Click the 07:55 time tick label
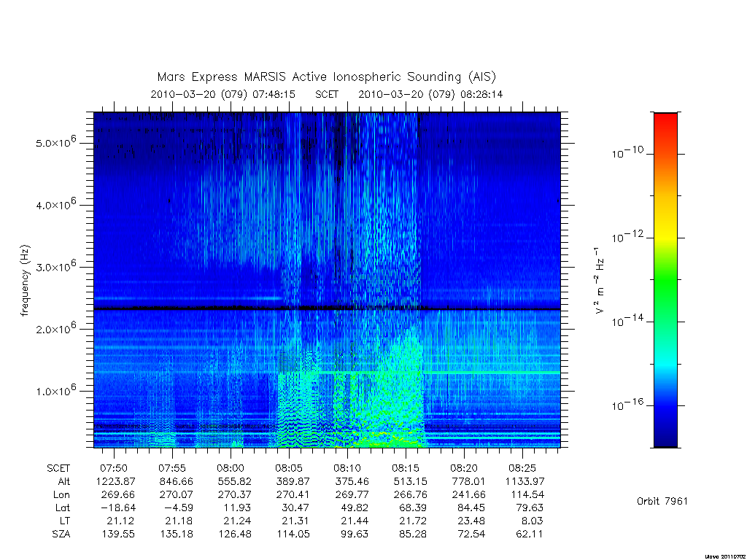The width and height of the screenshot is (747, 560). [172, 468]
